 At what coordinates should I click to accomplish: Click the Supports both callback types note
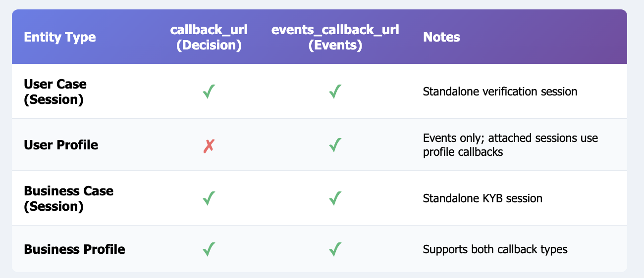point(495,249)
